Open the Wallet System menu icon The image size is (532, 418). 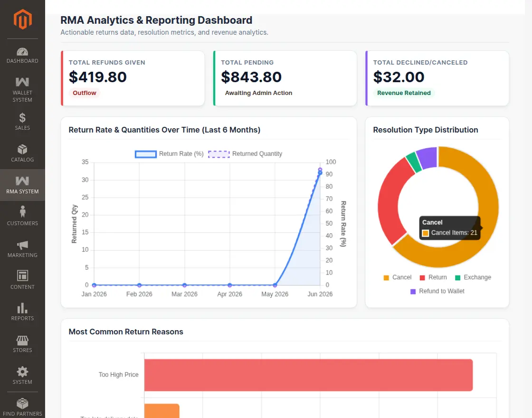(x=22, y=82)
